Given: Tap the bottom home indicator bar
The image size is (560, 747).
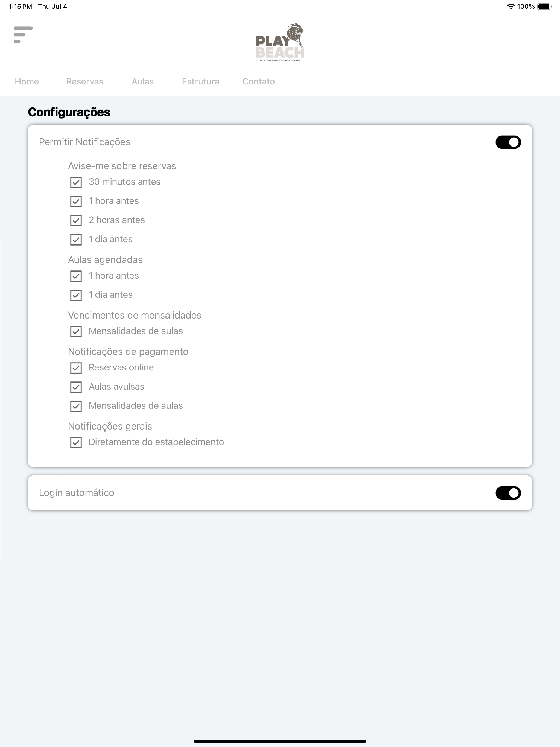Looking at the screenshot, I should click(280, 741).
